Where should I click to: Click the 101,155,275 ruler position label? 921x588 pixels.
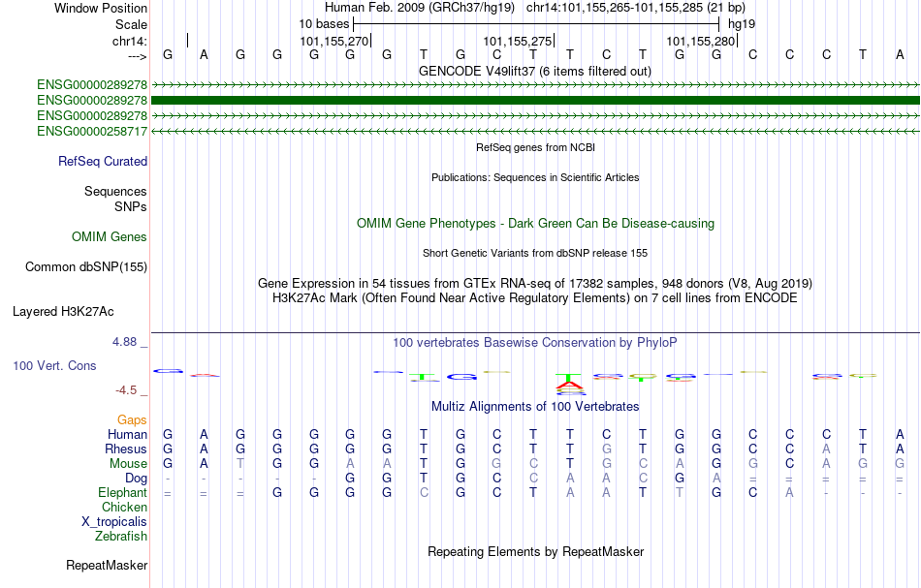click(x=517, y=41)
